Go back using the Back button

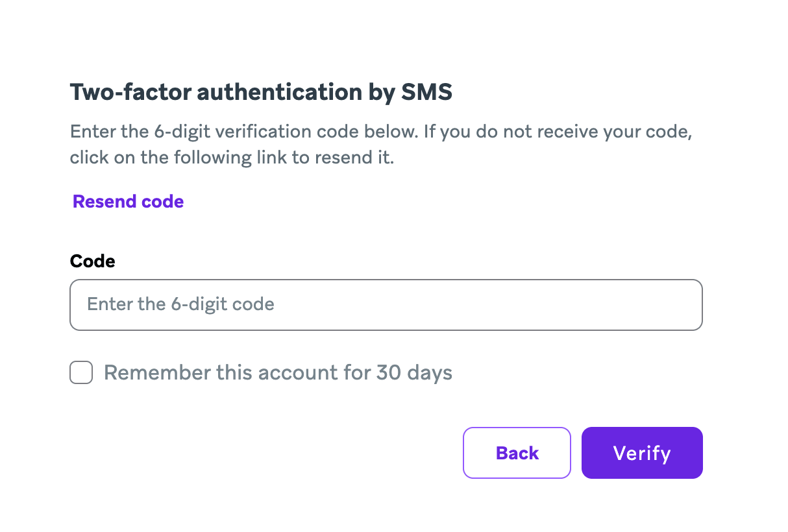tap(517, 453)
